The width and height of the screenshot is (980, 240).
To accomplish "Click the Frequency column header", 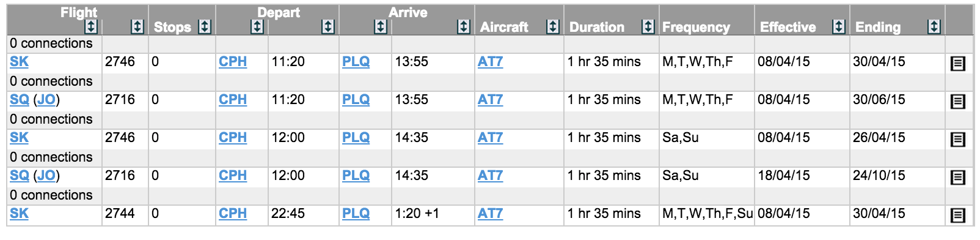I will coord(696,27).
